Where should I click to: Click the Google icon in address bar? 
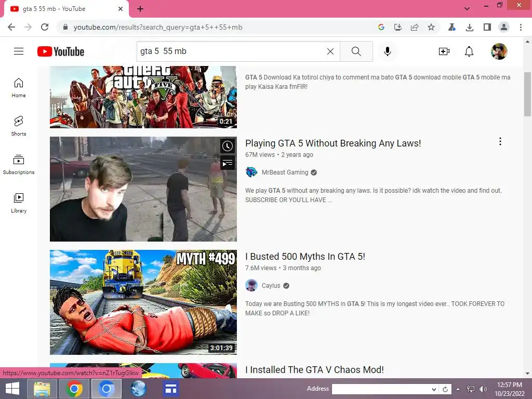tap(381, 27)
